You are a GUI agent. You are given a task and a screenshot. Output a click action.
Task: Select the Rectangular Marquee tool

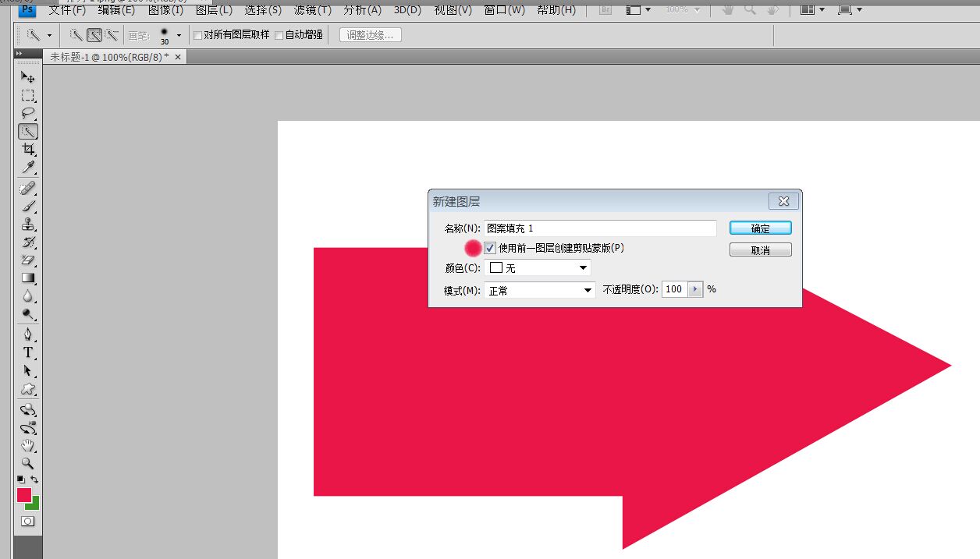(28, 95)
